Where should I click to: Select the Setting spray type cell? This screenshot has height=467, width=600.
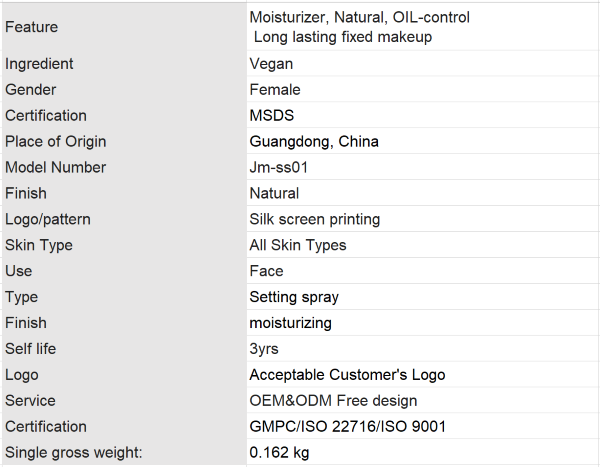[423, 297]
